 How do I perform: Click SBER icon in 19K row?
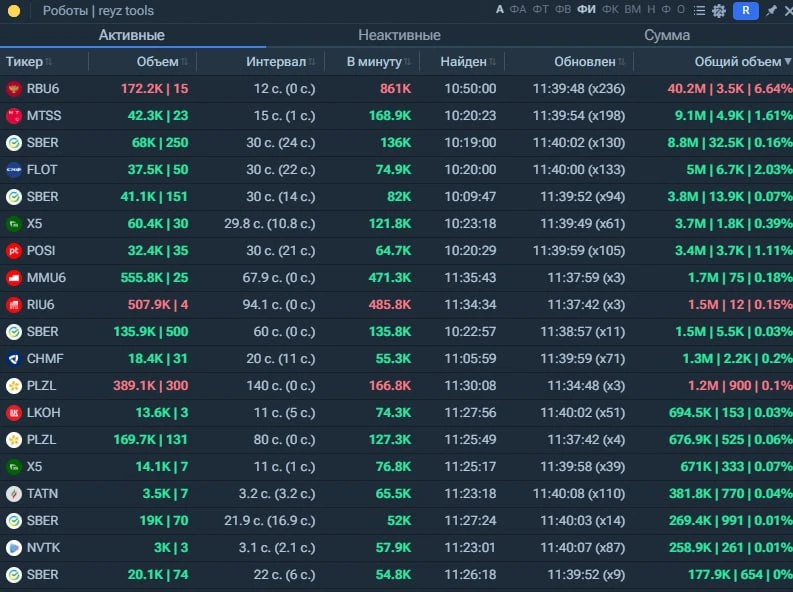[14, 521]
